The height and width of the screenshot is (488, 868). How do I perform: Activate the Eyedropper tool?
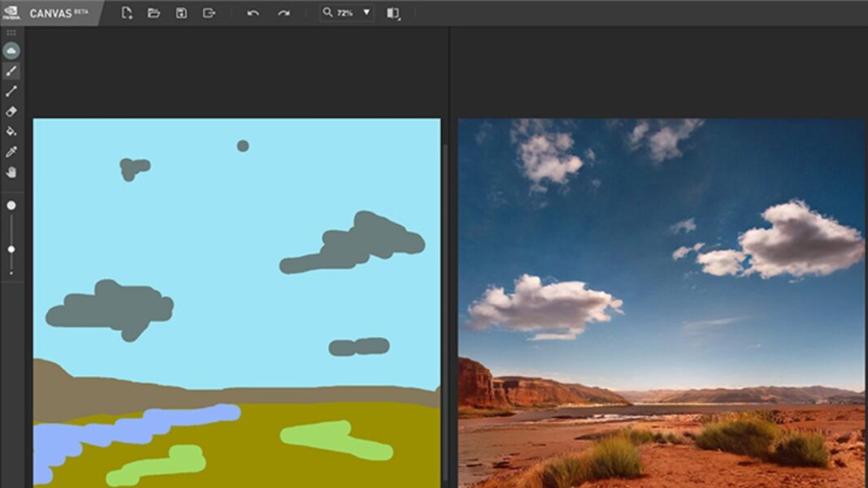11,152
